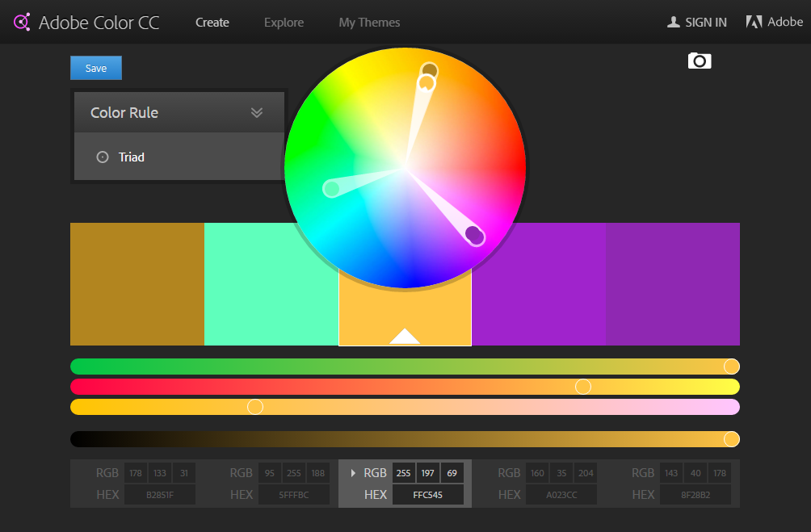This screenshot has height=532, width=811.
Task: Click the HEX field 8F28B2
Action: [x=695, y=495]
